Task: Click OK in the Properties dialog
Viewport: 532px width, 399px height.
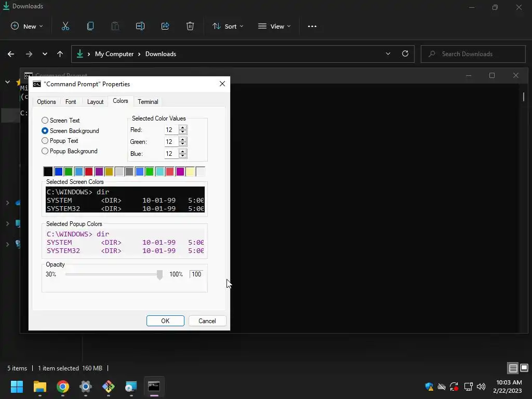Action: pos(165,321)
